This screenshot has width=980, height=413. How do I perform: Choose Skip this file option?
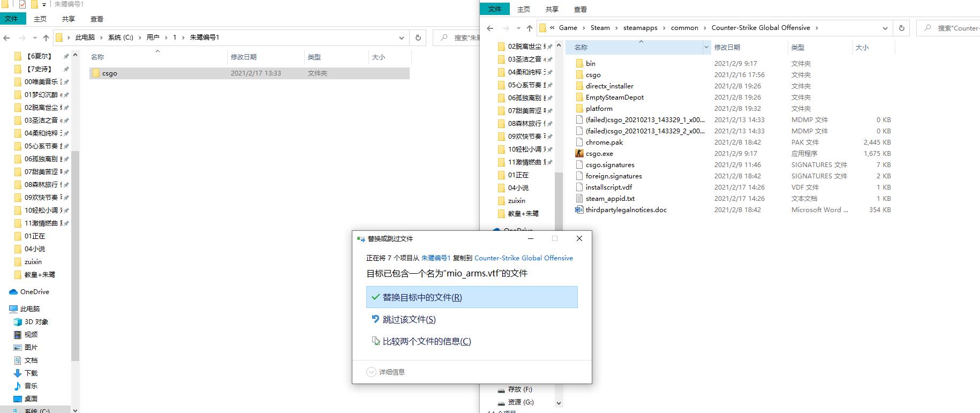(404, 320)
